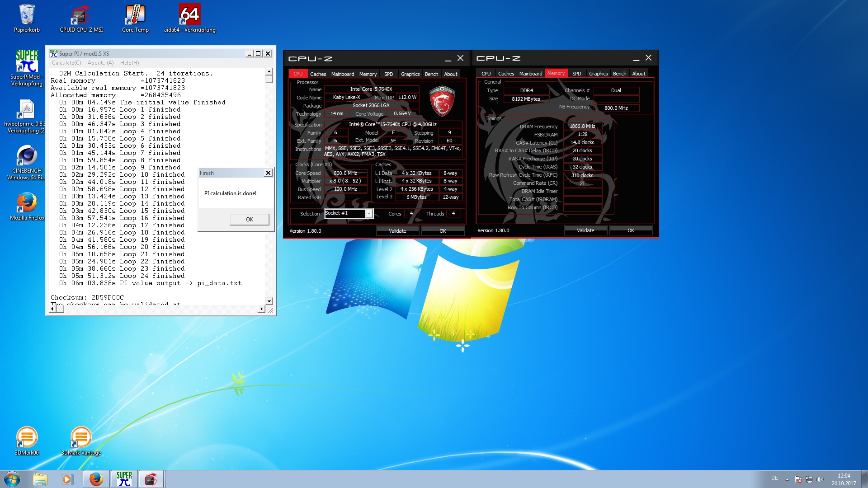The height and width of the screenshot is (488, 868).
Task: Select the CPU tab in left CPU-Z
Action: pyautogui.click(x=298, y=74)
